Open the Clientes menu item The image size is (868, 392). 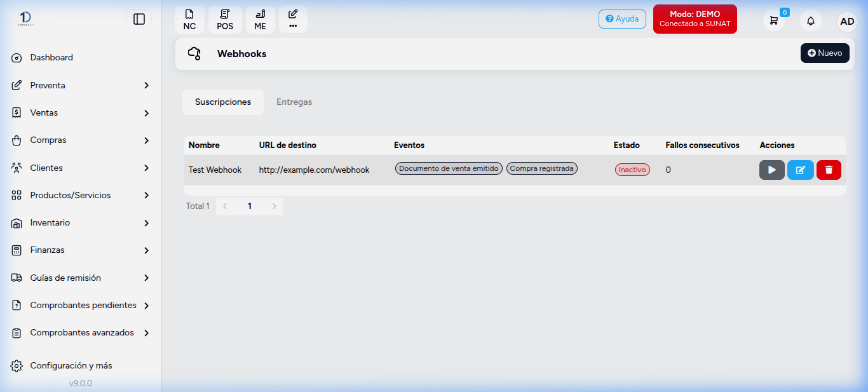tap(46, 168)
